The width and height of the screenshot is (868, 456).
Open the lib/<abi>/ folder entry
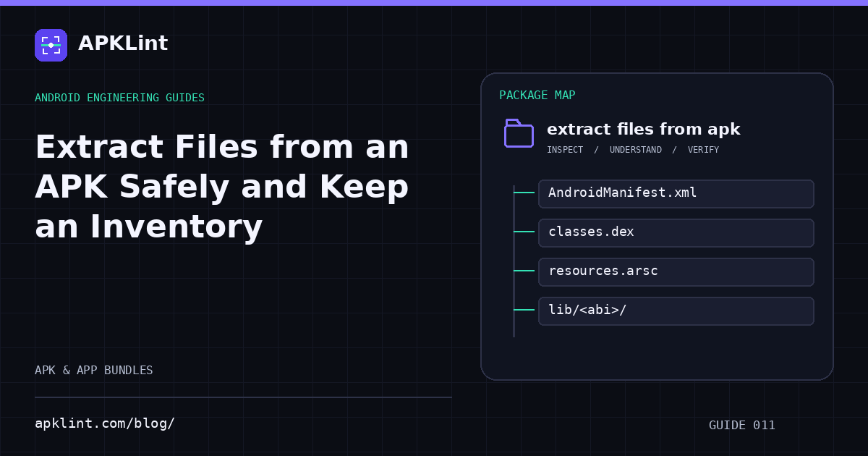click(676, 311)
